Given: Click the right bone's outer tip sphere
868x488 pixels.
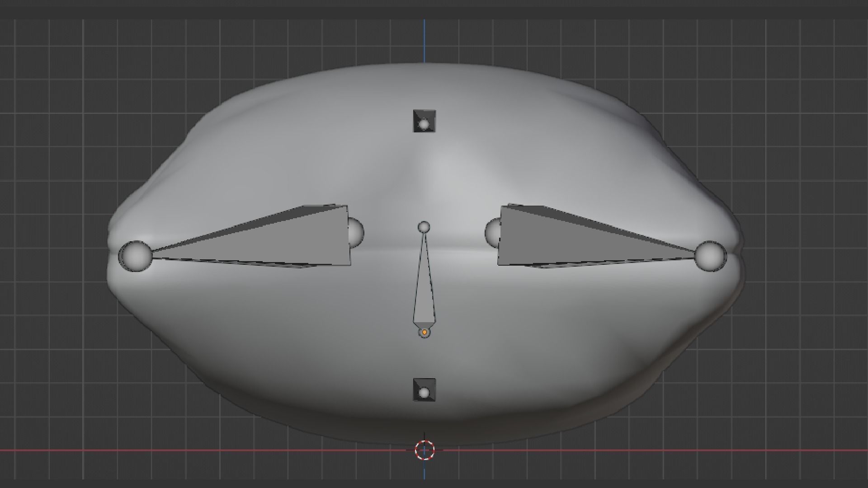Looking at the screenshot, I should tap(710, 256).
